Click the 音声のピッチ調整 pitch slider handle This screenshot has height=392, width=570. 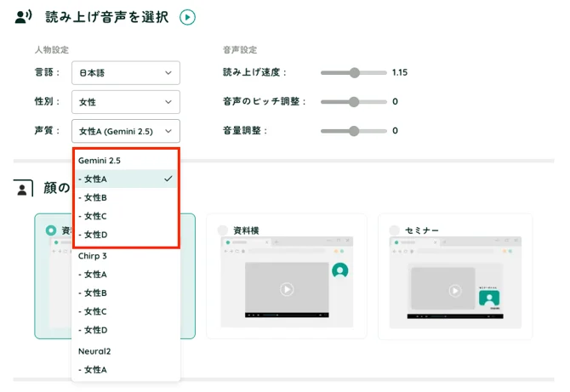click(355, 102)
